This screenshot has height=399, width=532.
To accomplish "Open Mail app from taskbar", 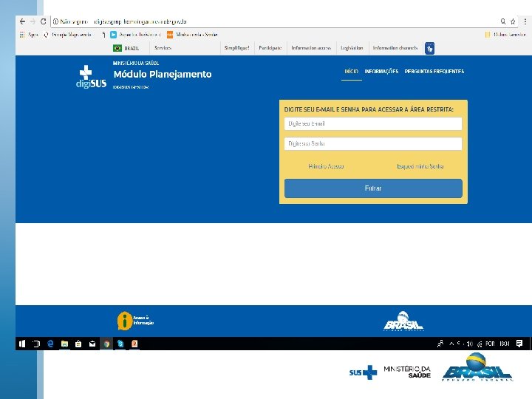I will [x=92, y=344].
